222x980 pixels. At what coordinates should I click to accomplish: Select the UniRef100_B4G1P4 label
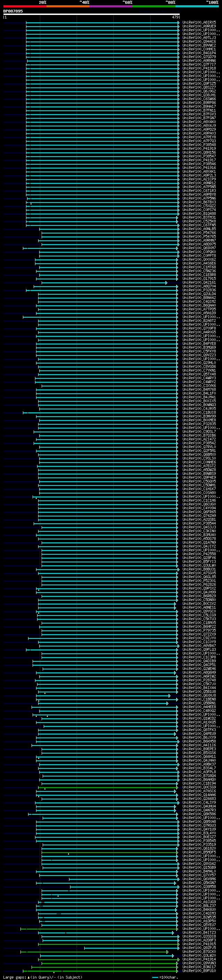(x=199, y=53)
